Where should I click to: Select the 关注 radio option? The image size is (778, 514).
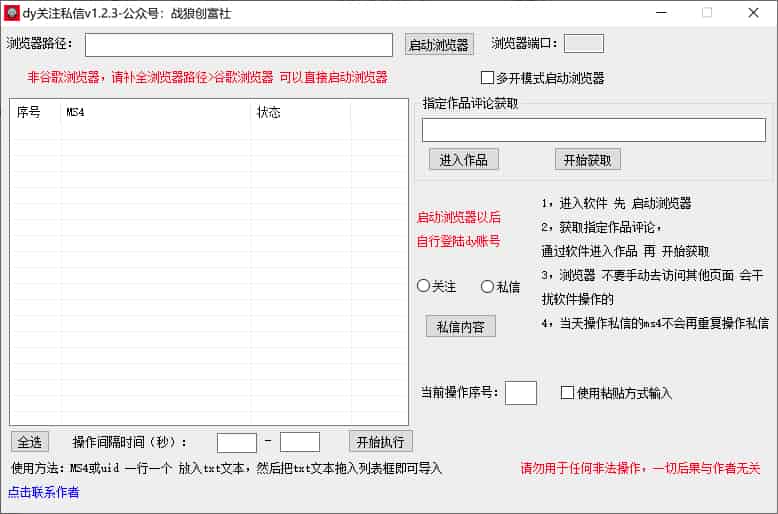pos(424,286)
